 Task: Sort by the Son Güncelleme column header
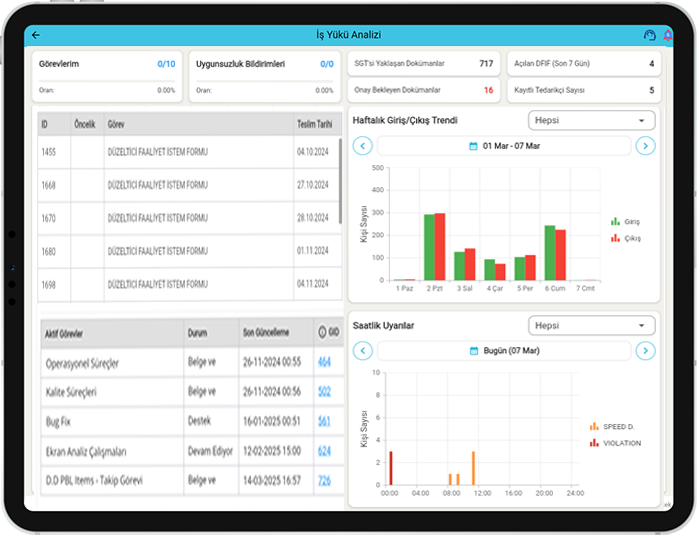(x=265, y=332)
